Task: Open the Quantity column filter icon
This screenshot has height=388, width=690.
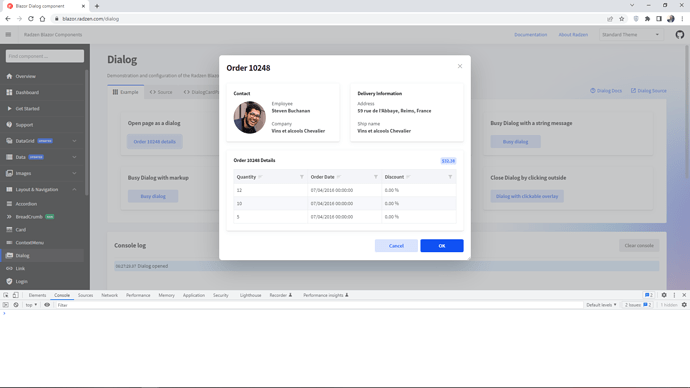Action: click(302, 177)
